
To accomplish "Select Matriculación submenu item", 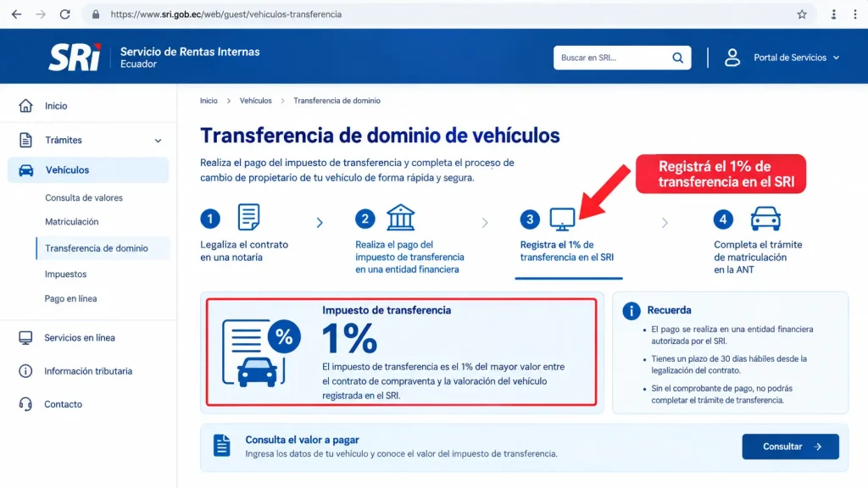I will [x=71, y=221].
